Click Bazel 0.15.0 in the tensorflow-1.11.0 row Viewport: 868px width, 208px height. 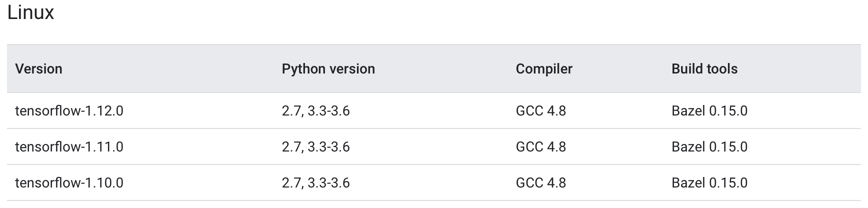[709, 146]
